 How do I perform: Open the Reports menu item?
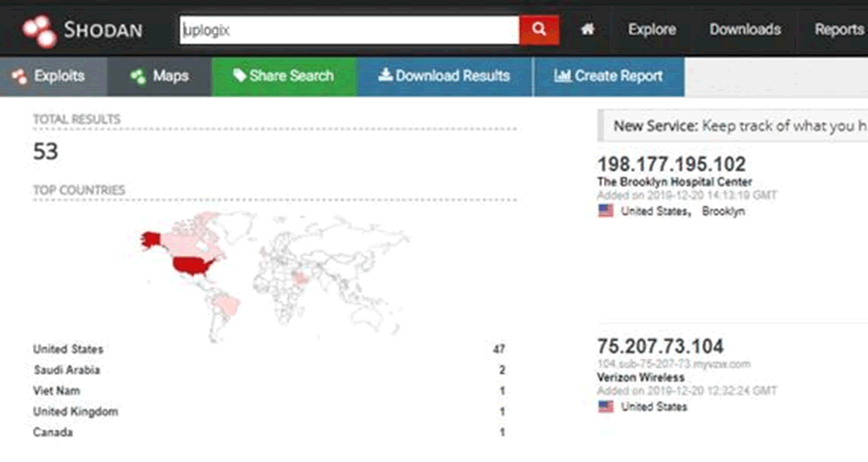839,29
